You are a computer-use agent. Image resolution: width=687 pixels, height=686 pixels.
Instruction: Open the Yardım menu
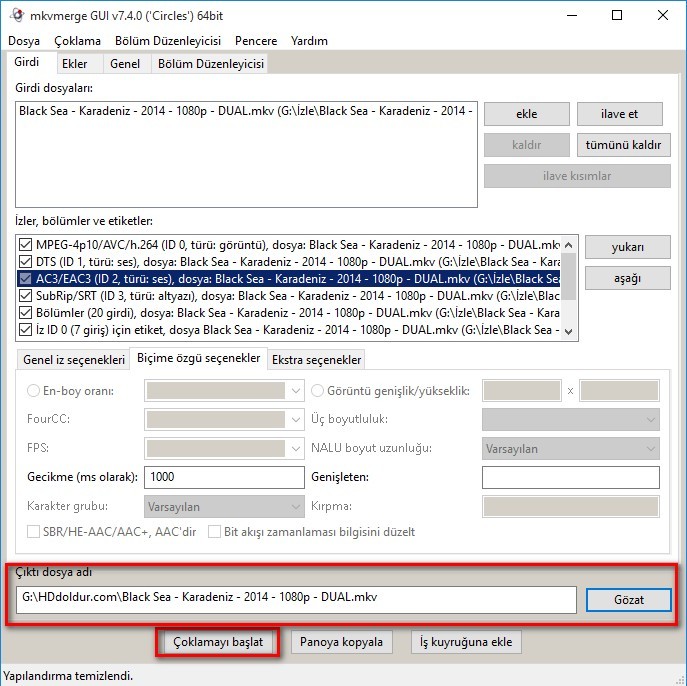[309, 41]
